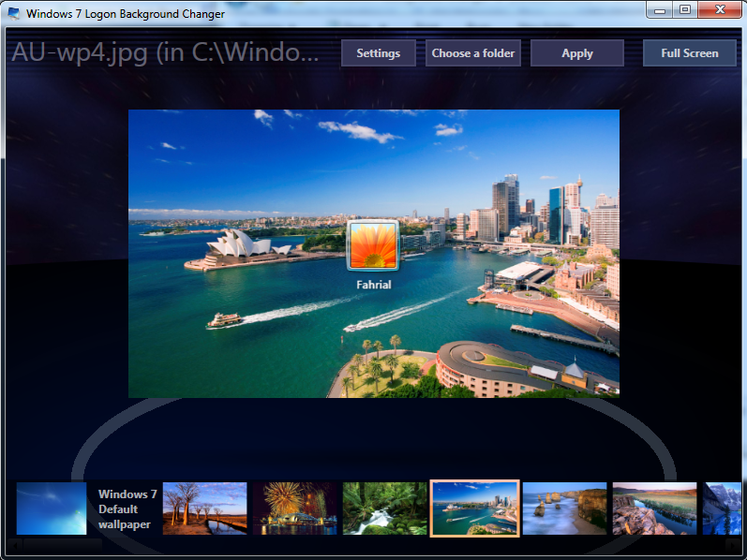The image size is (747, 560).
Task: Select the highlighted Sydney harbour thumbnail
Action: [x=474, y=508]
